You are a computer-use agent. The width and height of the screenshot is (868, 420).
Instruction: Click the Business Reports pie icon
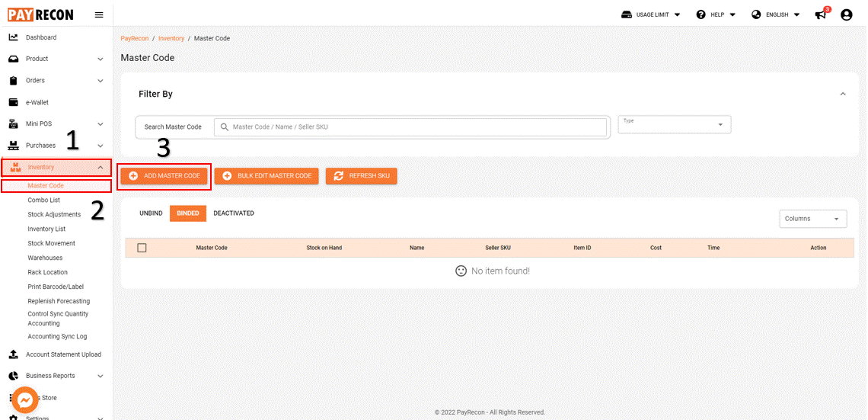[x=14, y=376]
